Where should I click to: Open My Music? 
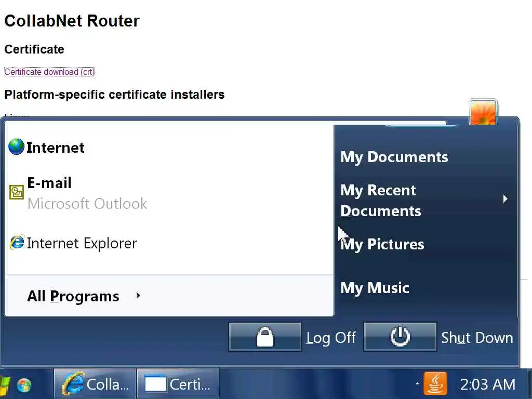pos(375,288)
